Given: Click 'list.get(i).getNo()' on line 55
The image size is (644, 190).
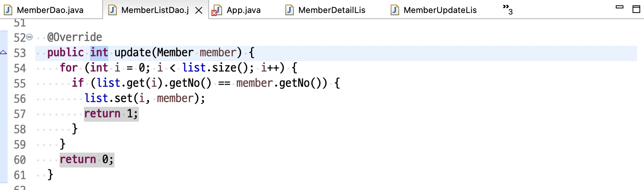Looking at the screenshot, I should tap(154, 83).
